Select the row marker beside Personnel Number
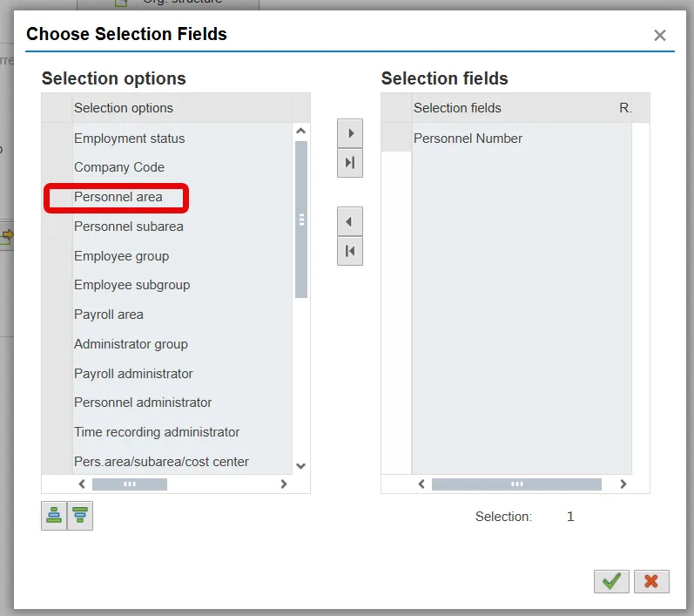Screen dimensions: 694x616 pyautogui.click(x=396, y=139)
